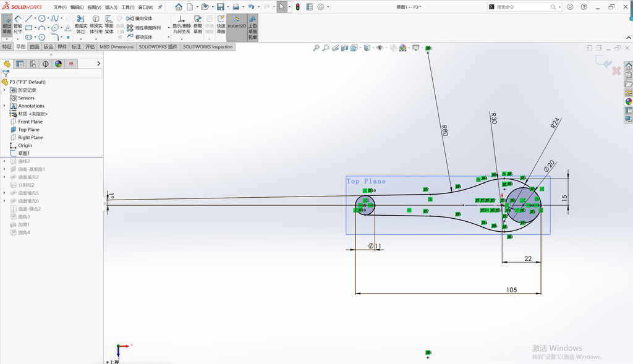Click the Section View icon
Viewport: 633px width, 364px height.
pos(344,48)
